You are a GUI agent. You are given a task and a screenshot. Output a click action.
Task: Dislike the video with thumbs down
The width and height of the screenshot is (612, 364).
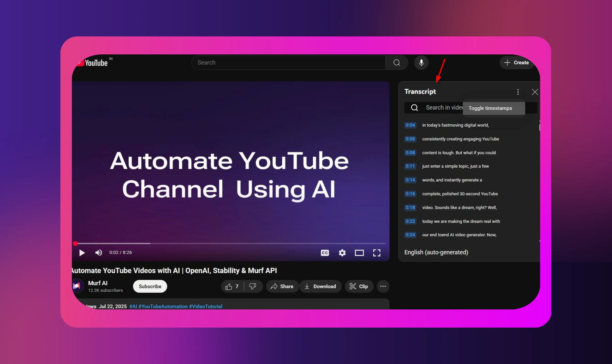click(252, 286)
